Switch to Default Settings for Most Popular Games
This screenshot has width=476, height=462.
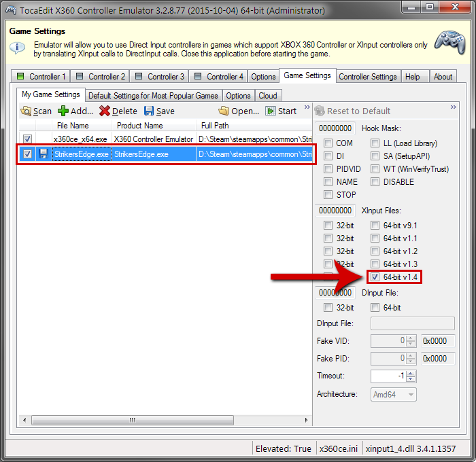pyautogui.click(x=153, y=96)
